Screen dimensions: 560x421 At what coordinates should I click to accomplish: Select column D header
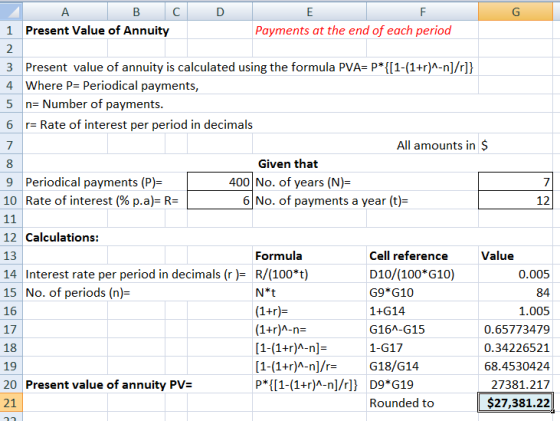click(220, 12)
